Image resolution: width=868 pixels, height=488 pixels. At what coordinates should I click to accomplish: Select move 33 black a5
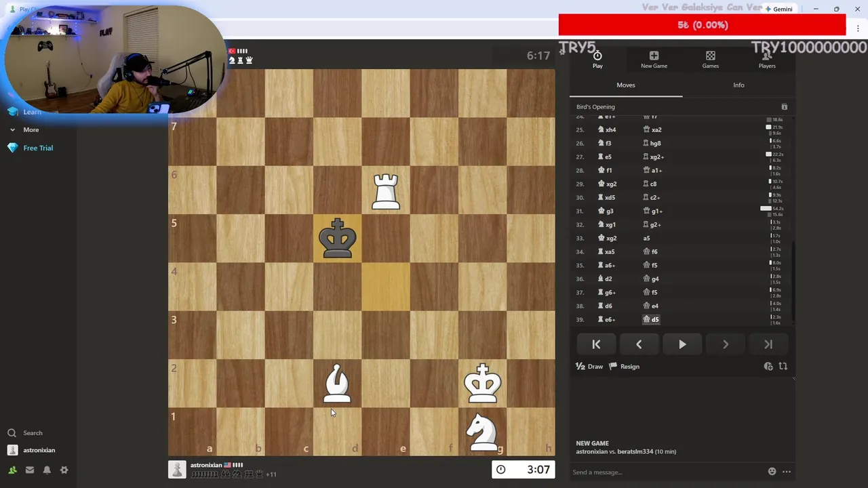click(646, 238)
